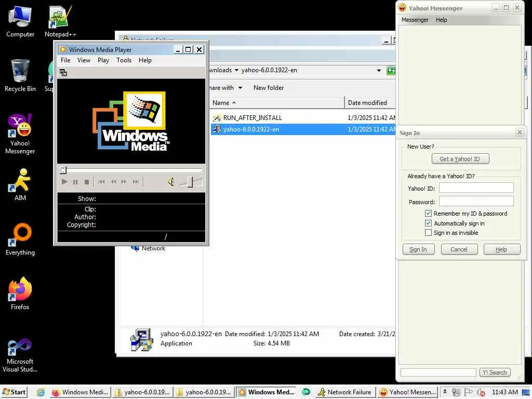Stop playback in Windows Media Player

coord(87,182)
